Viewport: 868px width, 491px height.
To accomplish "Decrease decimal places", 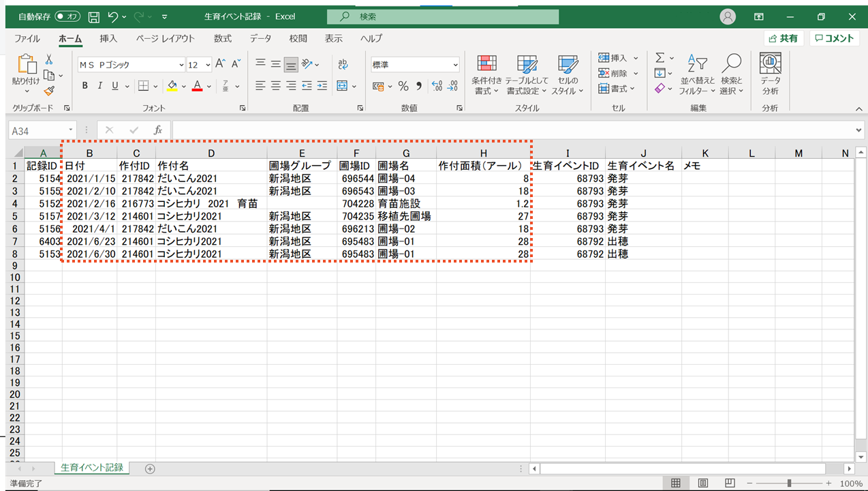I will 452,86.
